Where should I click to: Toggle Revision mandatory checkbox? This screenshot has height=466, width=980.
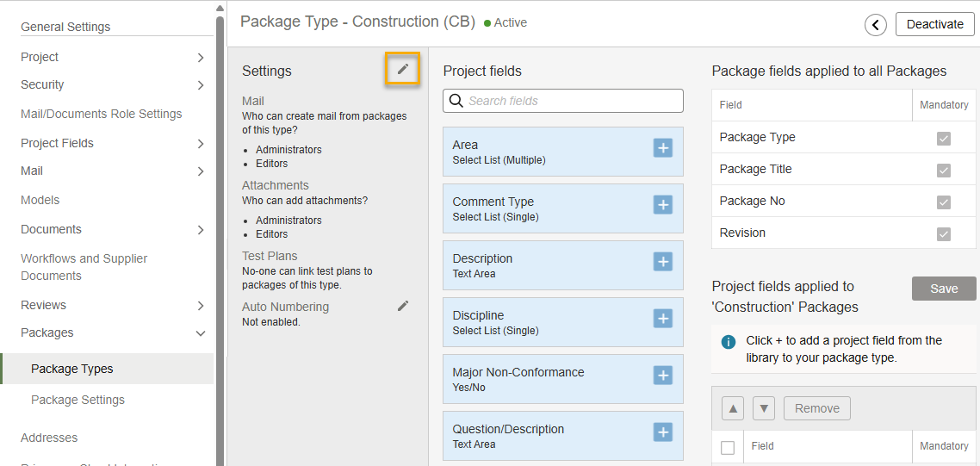pyautogui.click(x=944, y=233)
